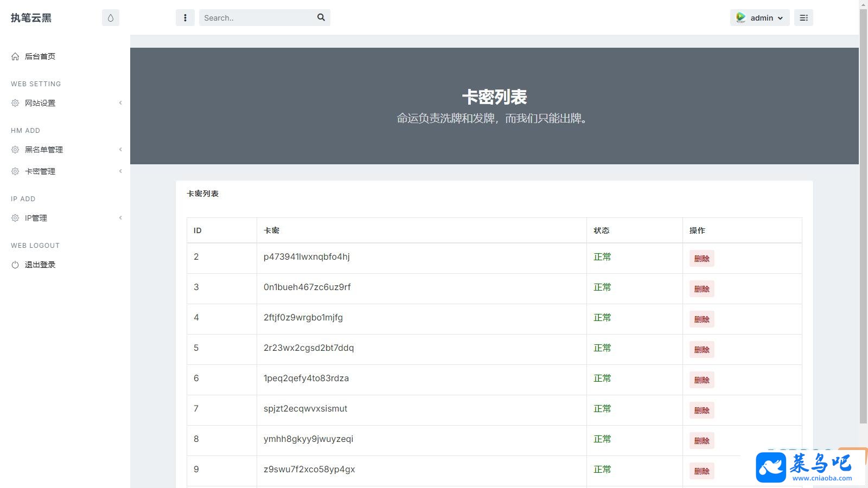Delete card key spjzt2ecqwvxsismut
The image size is (868, 488).
click(x=701, y=410)
